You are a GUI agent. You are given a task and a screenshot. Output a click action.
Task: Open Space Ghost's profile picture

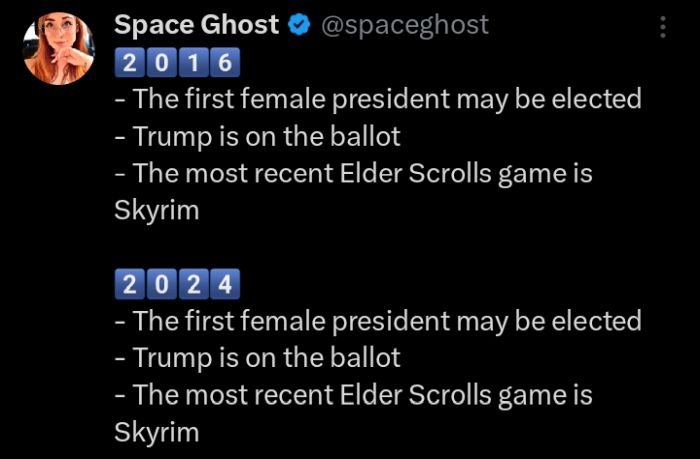[58, 48]
